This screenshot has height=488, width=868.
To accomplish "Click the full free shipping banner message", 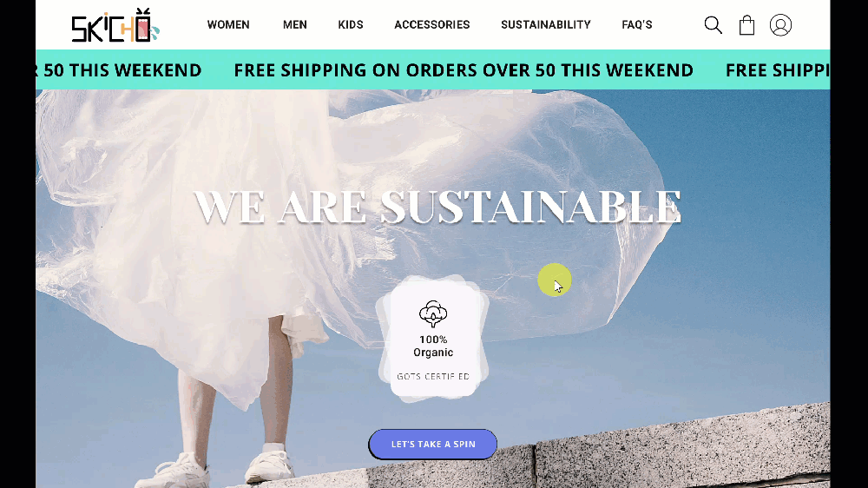I will pyautogui.click(x=464, y=70).
